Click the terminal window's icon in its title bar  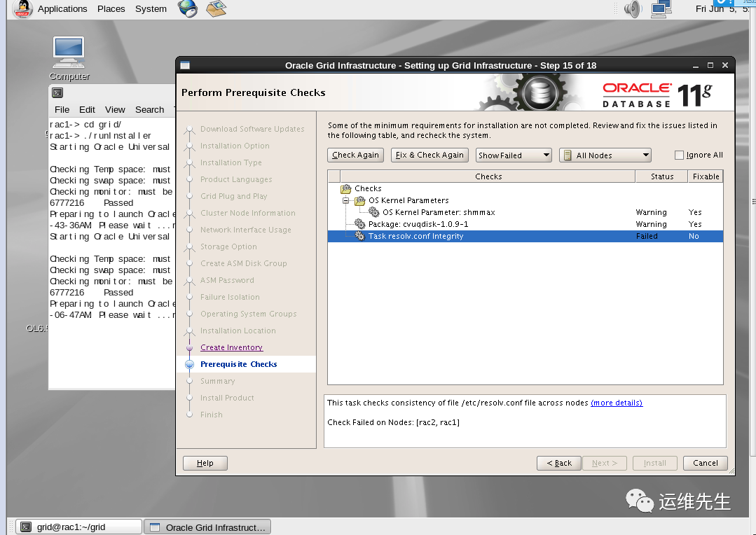point(57,92)
